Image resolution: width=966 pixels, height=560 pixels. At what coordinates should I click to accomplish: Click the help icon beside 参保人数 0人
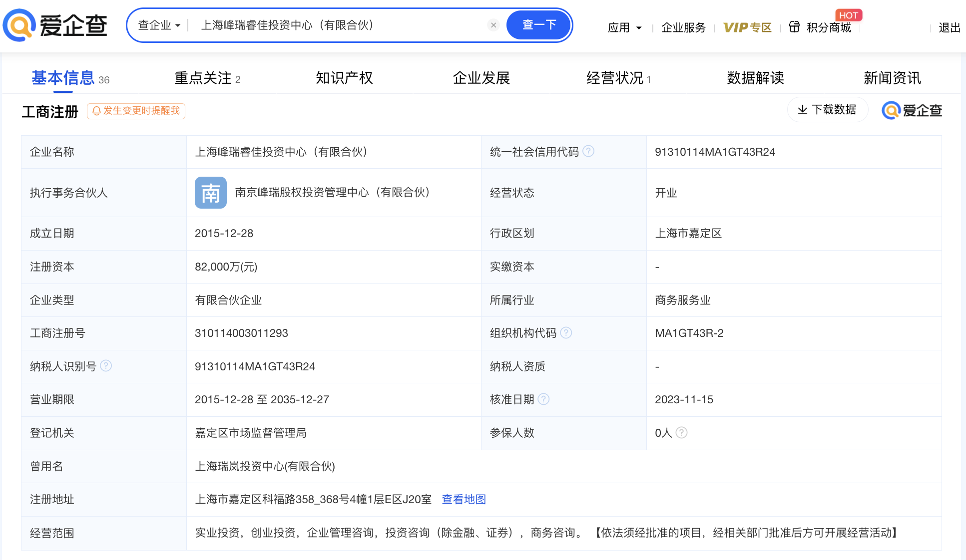(681, 433)
